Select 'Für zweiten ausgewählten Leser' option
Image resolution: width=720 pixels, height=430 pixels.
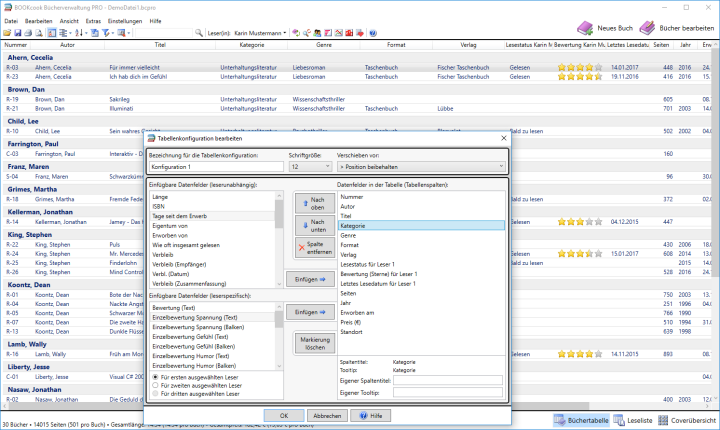pos(155,385)
